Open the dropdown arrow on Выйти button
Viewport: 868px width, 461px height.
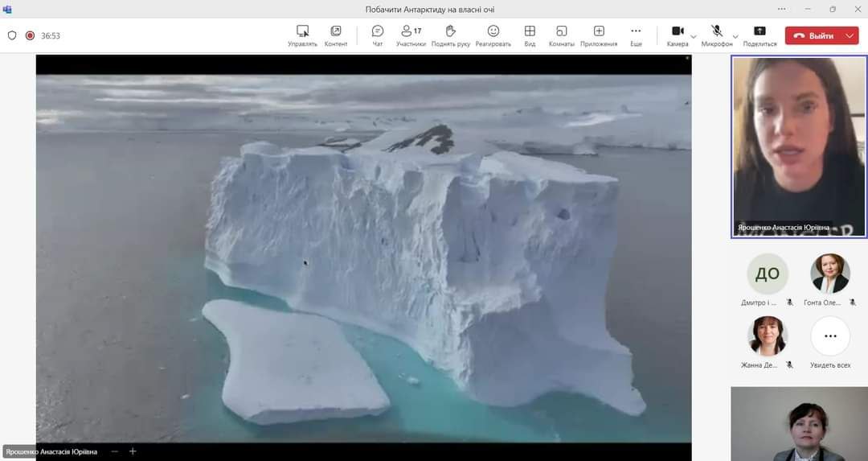coord(850,35)
